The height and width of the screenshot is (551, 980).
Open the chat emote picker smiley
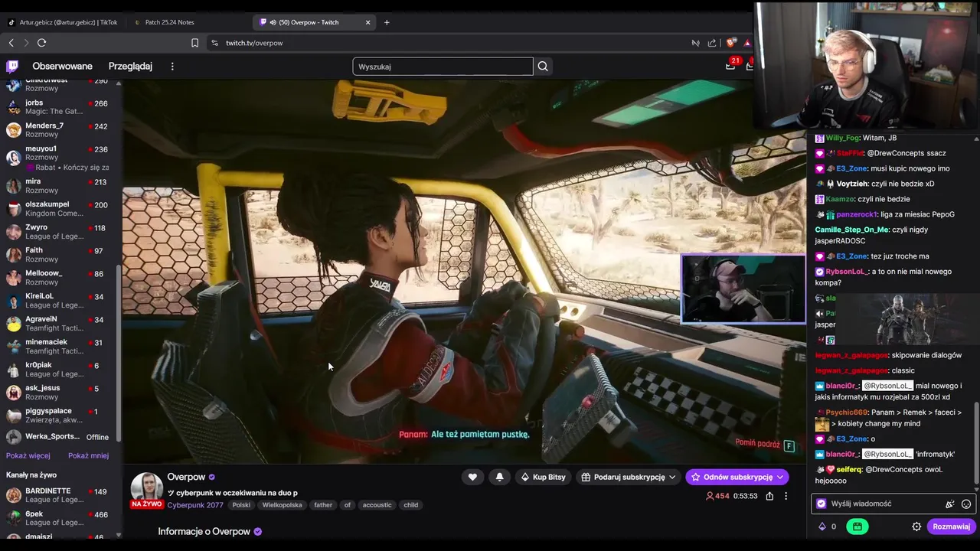point(966,504)
